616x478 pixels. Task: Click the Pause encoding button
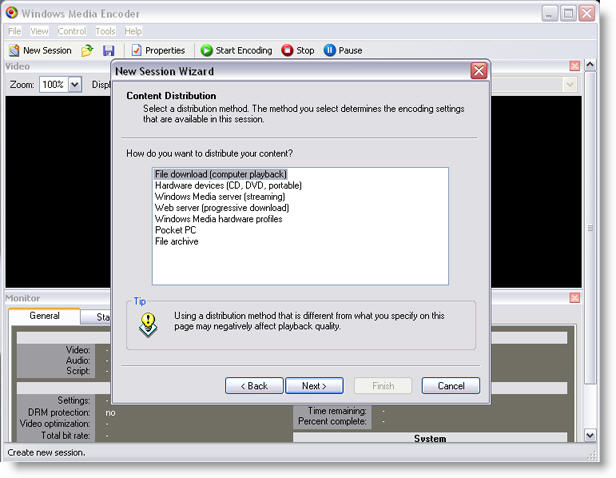coord(343,50)
